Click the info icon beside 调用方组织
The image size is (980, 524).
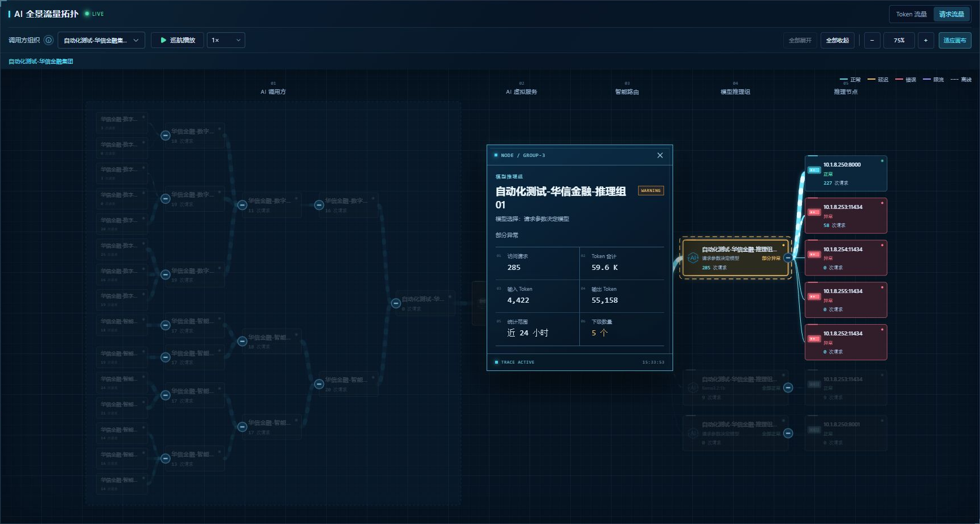tap(49, 40)
